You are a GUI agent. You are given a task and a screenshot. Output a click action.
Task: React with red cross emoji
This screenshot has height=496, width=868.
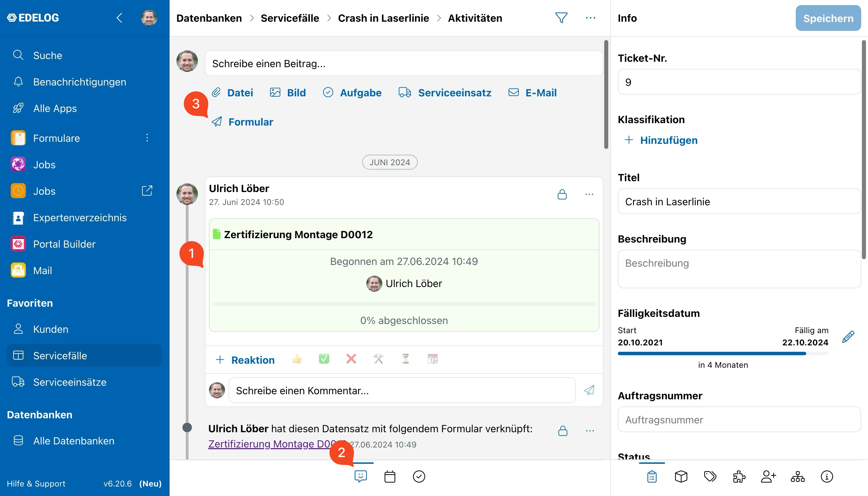(351, 359)
